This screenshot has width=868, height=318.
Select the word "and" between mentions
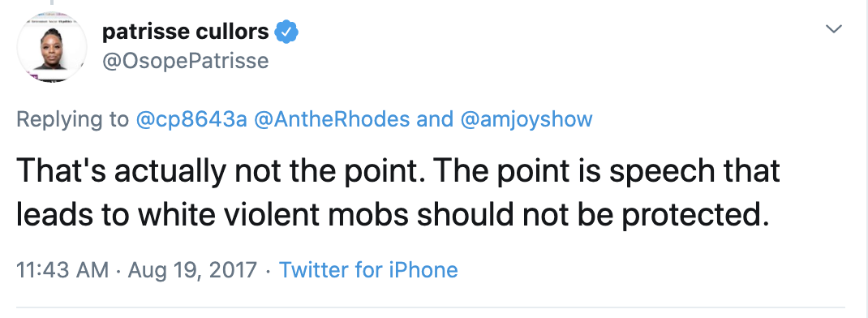tap(435, 119)
